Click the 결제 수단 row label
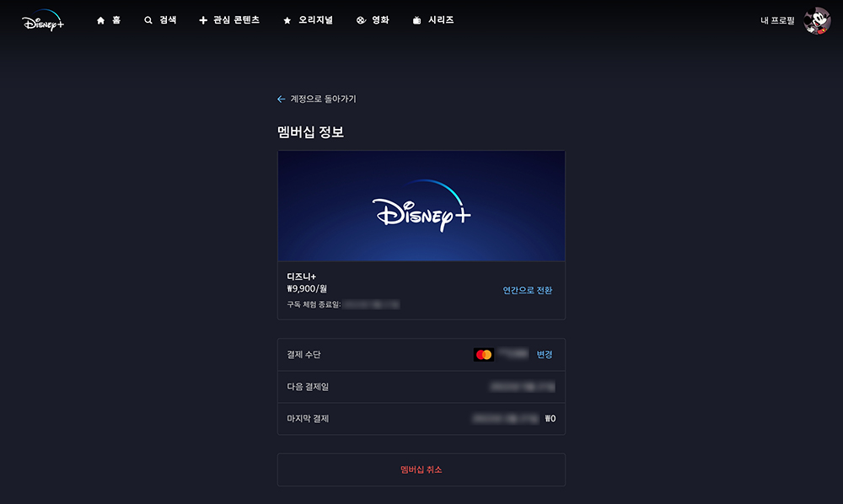The width and height of the screenshot is (843, 504). point(303,355)
